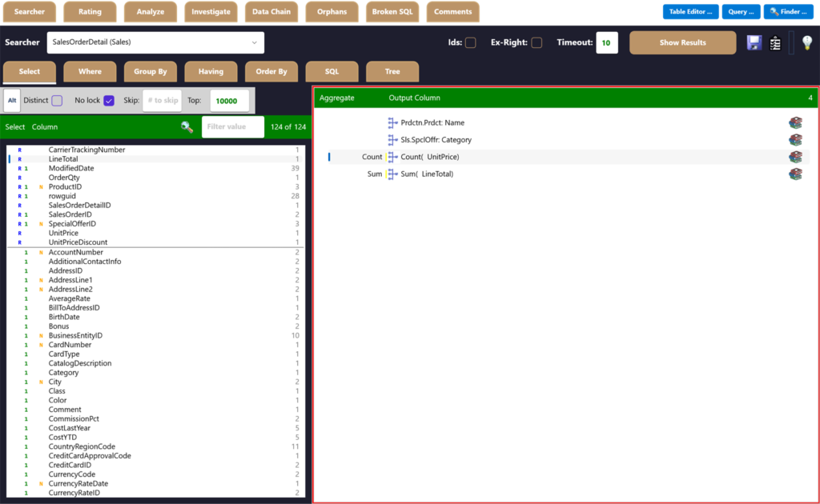Screen dimensions: 820x504
Task: Click the join icon before Sum( LineTotal)
Action: click(x=392, y=174)
